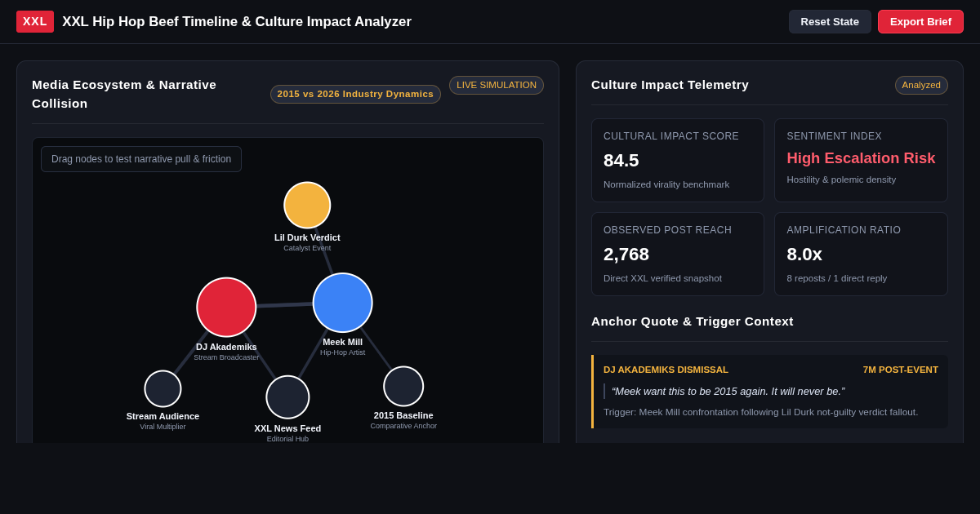This screenshot has width=980, height=514.
Task: Click the XXL News Feed label
Action: coord(287,428)
